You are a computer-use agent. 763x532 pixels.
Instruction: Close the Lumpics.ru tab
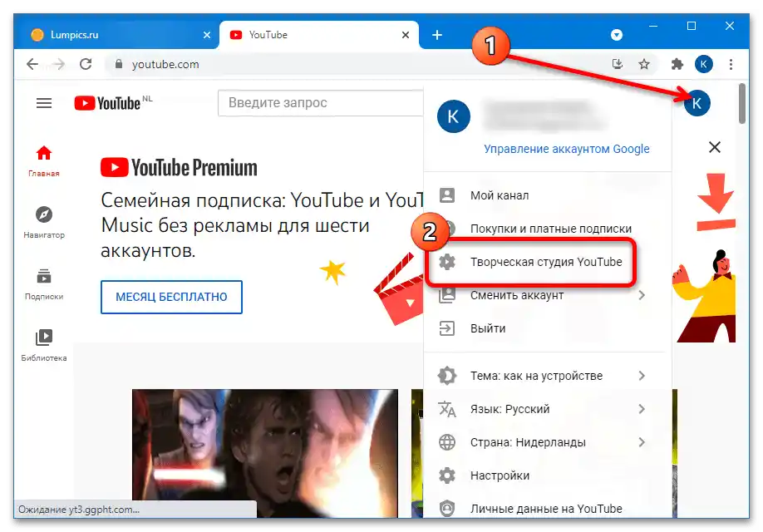[207, 35]
